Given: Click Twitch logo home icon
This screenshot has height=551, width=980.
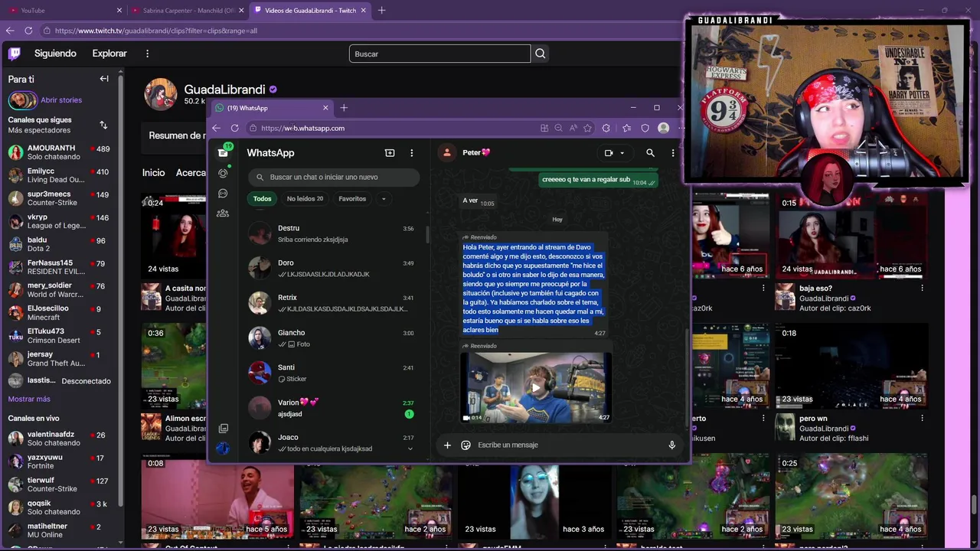Looking at the screenshot, I should [x=15, y=54].
